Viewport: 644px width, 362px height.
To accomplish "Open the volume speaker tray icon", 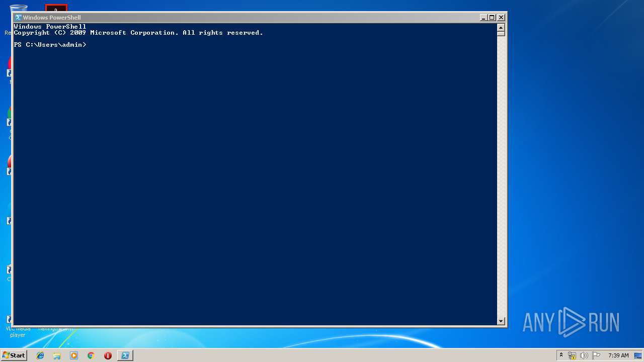I will [x=584, y=355].
